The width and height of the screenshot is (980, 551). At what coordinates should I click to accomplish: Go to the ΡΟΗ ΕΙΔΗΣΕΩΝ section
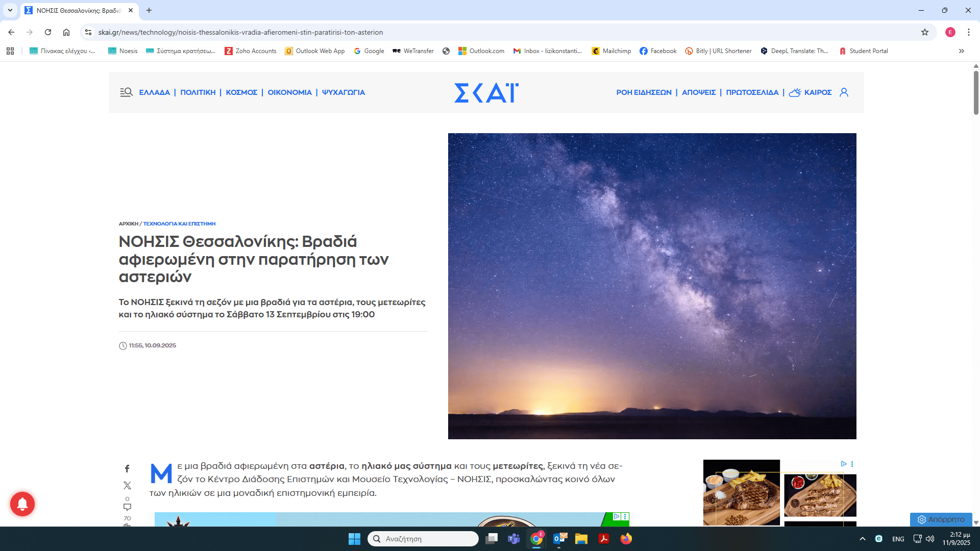pyautogui.click(x=644, y=92)
